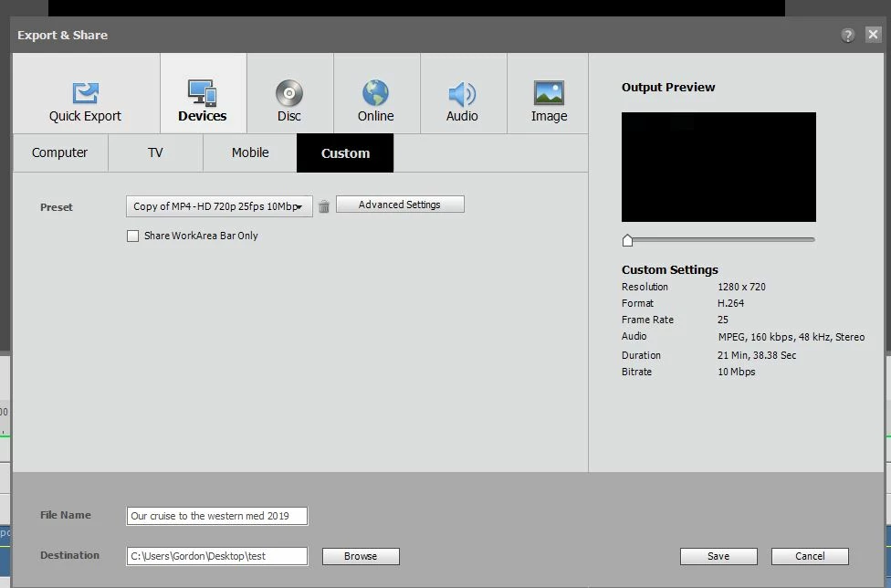891x588 pixels.
Task: Select the Custom sub-tab
Action: tap(345, 152)
